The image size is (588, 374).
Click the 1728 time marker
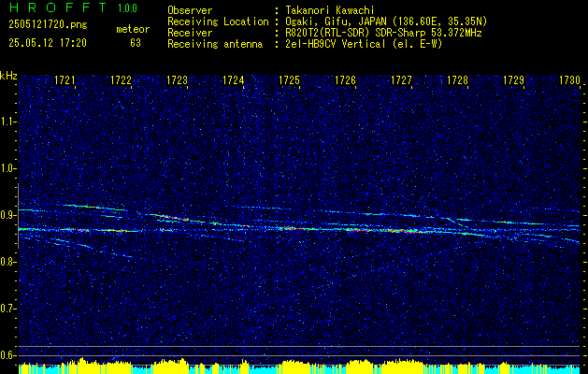pos(457,80)
